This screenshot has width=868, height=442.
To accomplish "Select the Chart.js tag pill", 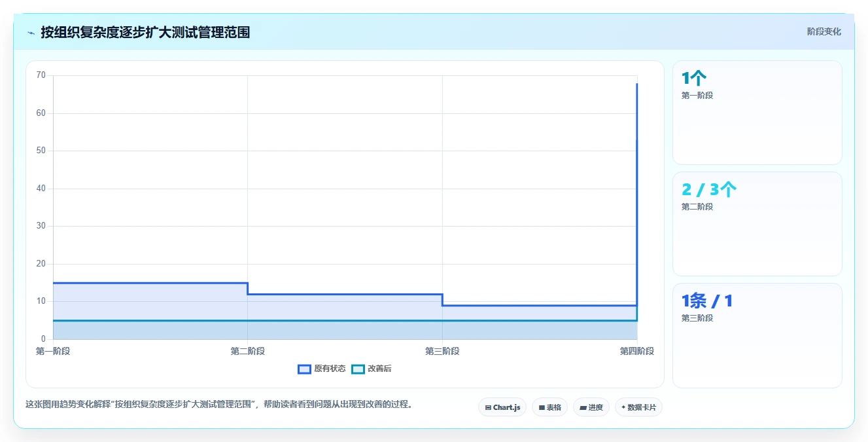I will click(x=502, y=407).
